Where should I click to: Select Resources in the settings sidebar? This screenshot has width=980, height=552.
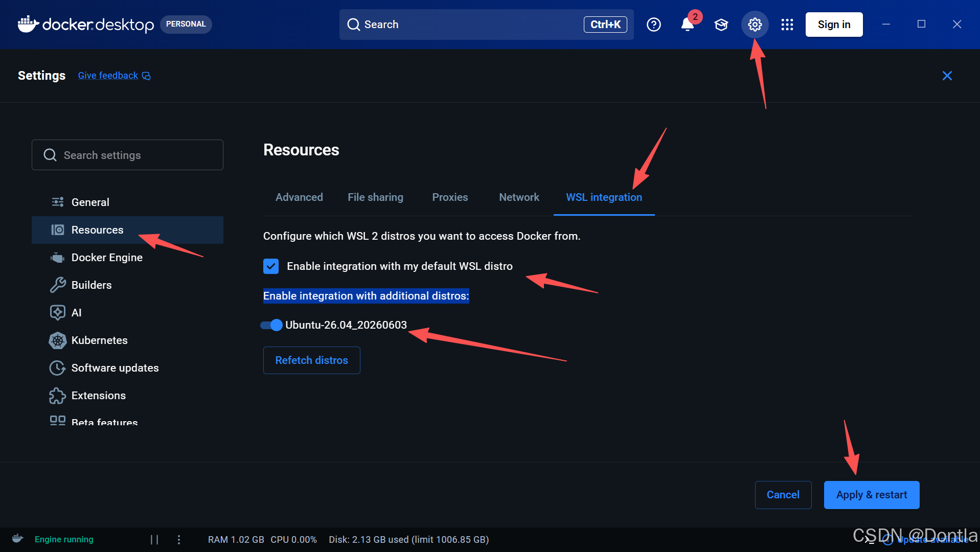[127, 229]
